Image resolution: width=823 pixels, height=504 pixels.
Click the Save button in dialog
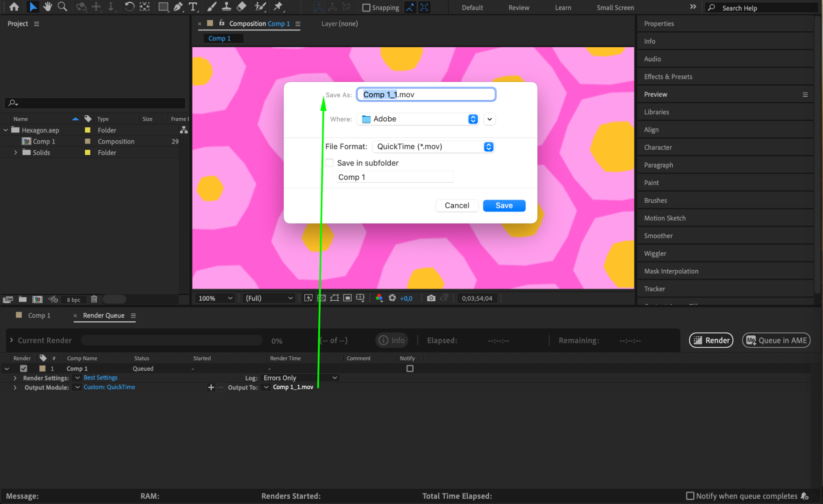504,205
